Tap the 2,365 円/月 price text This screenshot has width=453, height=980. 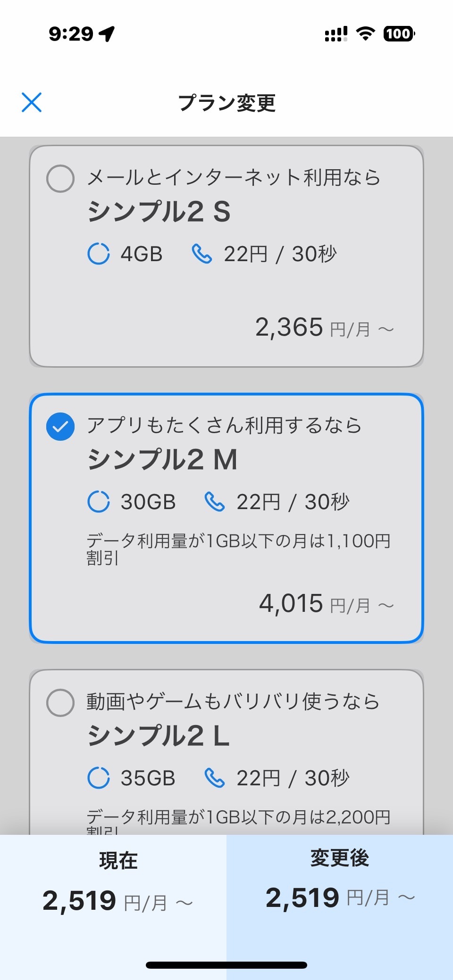coord(324,328)
